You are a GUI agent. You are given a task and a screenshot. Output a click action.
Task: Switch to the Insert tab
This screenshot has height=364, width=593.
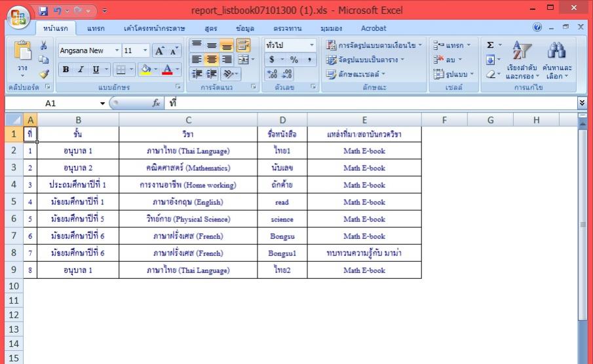pyautogui.click(x=96, y=28)
